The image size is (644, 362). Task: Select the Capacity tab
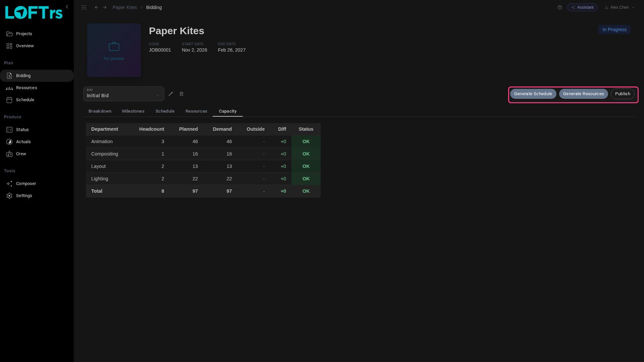[228, 111]
